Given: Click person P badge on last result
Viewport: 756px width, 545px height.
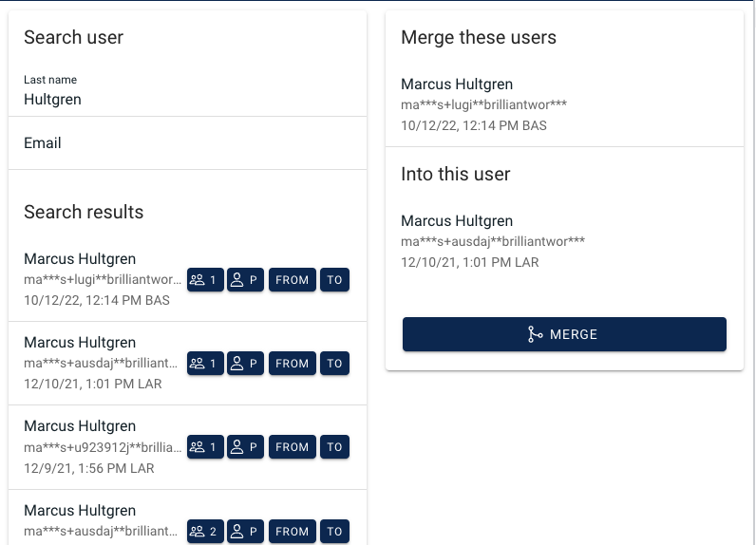Looking at the screenshot, I should [x=245, y=532].
